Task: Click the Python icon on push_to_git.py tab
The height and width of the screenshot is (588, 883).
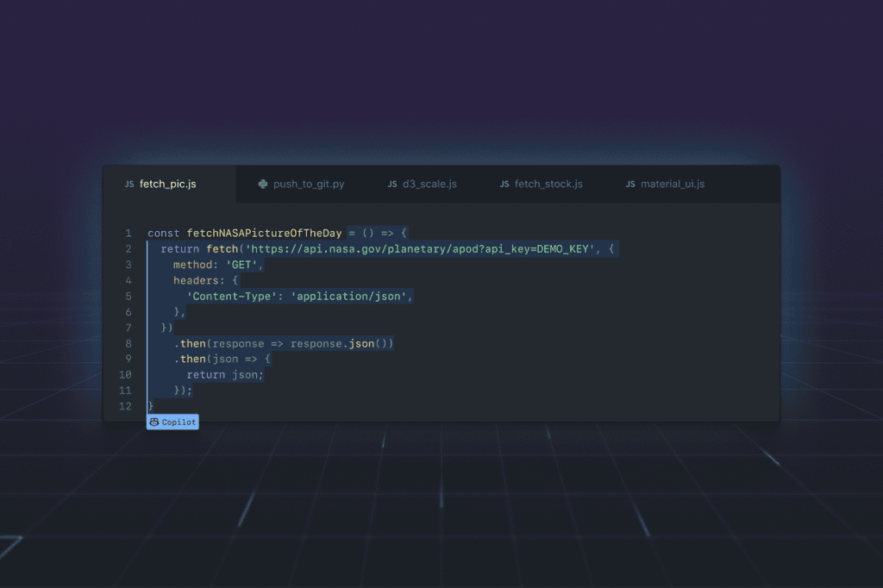Action: point(261,184)
